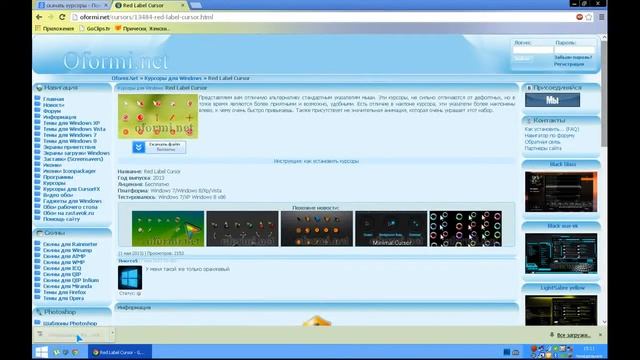Screen dimensions: 640x360
Task: Open Информация in navigation
Action: [60, 117]
